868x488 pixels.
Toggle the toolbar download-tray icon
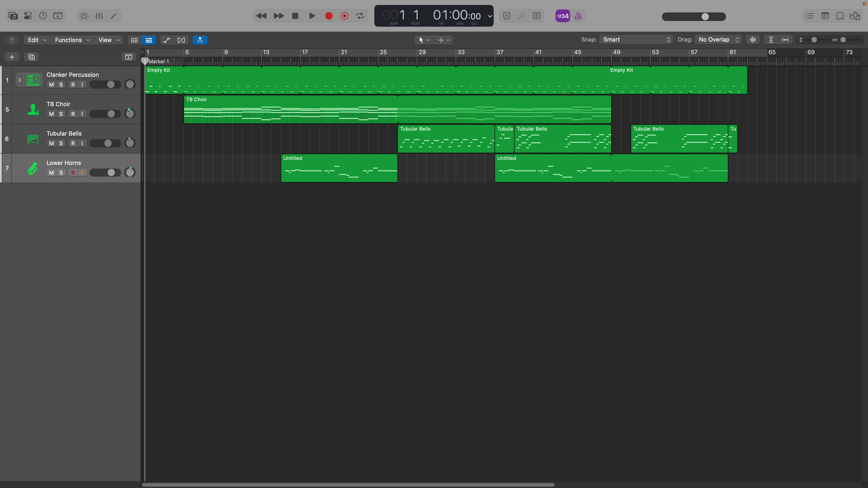pyautogui.click(x=58, y=16)
